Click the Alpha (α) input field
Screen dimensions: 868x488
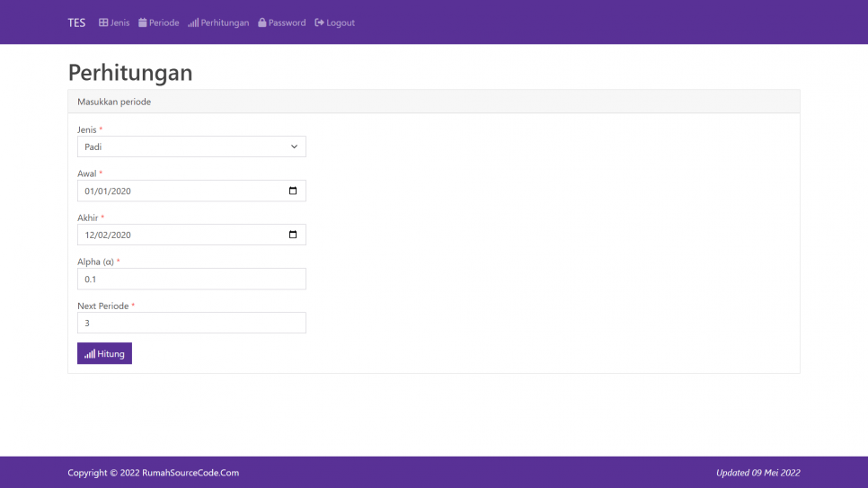coord(191,279)
